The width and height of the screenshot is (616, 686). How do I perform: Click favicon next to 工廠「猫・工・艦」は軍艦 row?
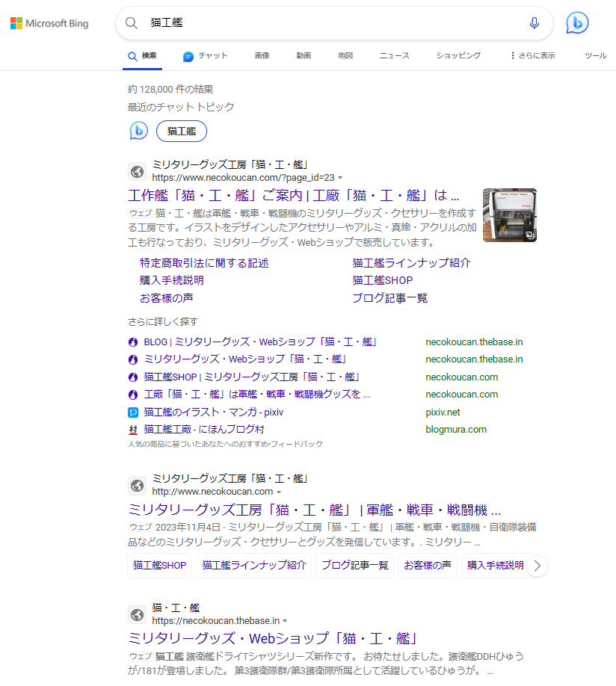click(133, 395)
